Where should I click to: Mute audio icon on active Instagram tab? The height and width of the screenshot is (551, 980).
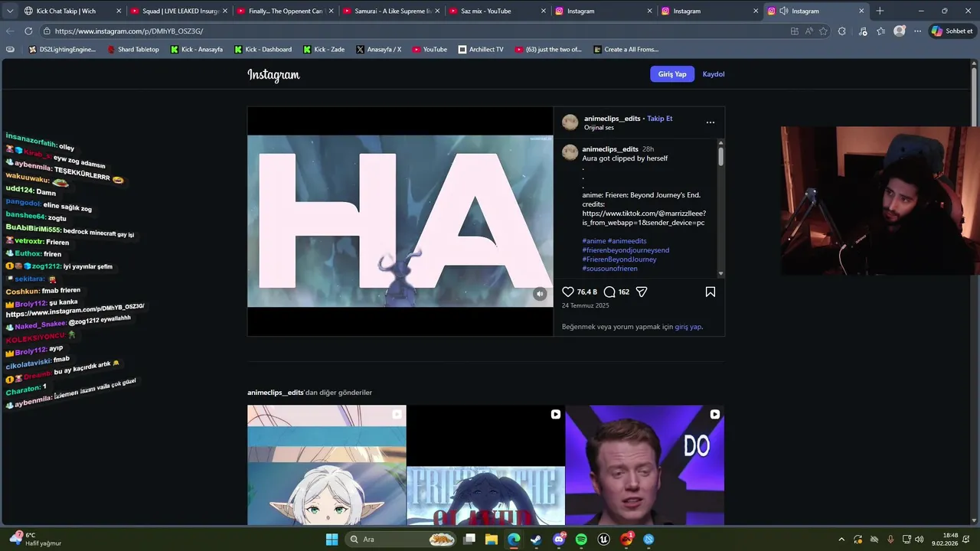tap(784, 11)
